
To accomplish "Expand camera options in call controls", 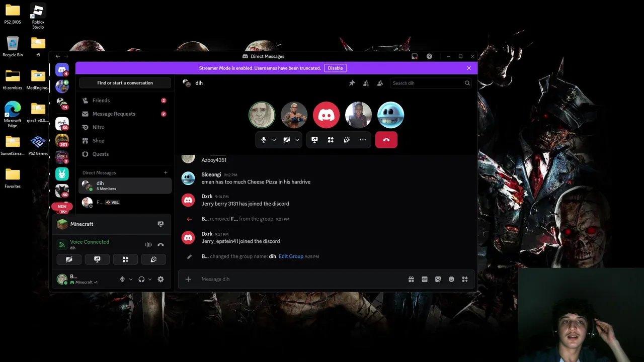I will (297, 140).
